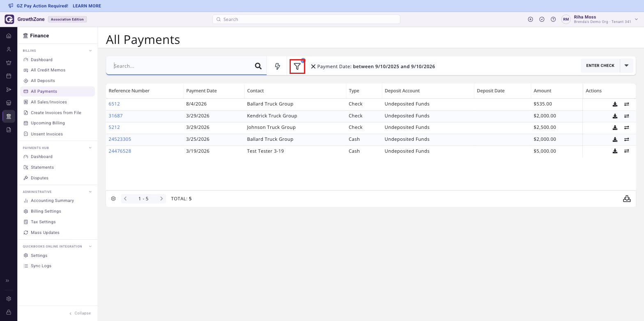Viewport: 644px width, 321px height.
Task: Download receipt for payment 5212
Action: coord(615,128)
